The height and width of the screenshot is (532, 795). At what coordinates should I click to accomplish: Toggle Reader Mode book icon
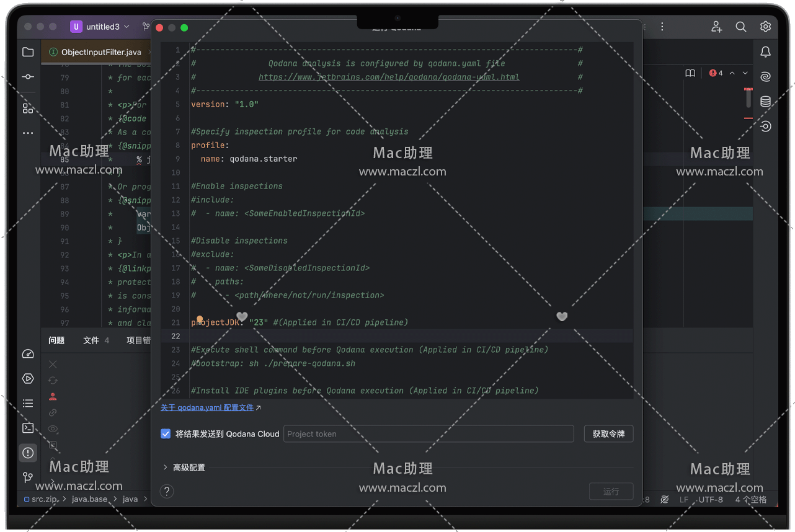690,73
